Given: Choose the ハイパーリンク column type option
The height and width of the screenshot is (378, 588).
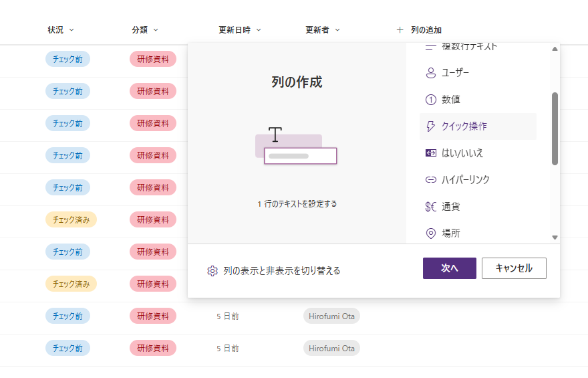Looking at the screenshot, I should [x=466, y=180].
